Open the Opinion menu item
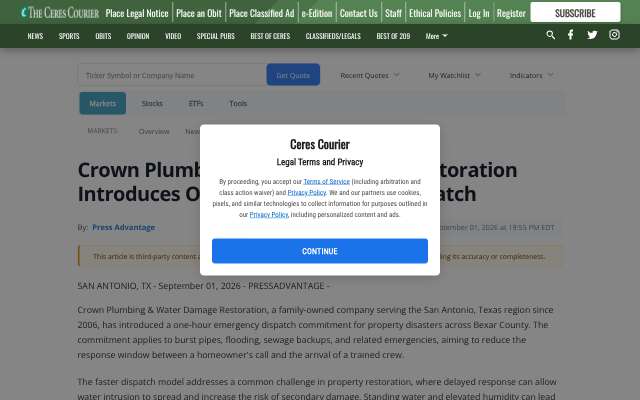 click(x=138, y=36)
